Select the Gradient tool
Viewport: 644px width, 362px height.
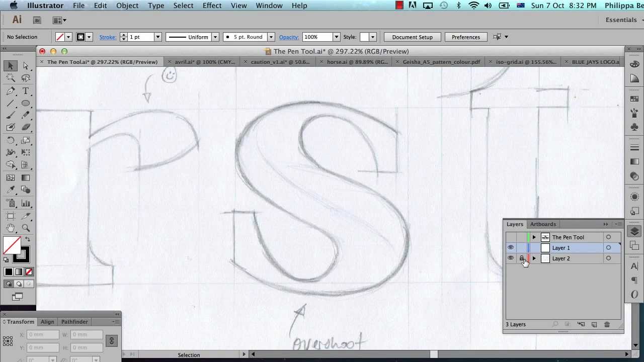(26, 177)
